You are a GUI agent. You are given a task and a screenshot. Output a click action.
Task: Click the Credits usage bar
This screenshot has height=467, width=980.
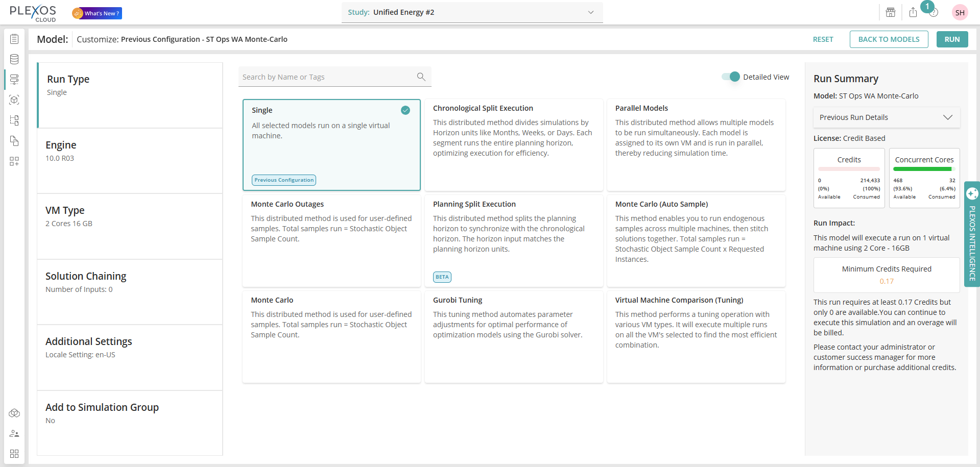click(x=849, y=169)
